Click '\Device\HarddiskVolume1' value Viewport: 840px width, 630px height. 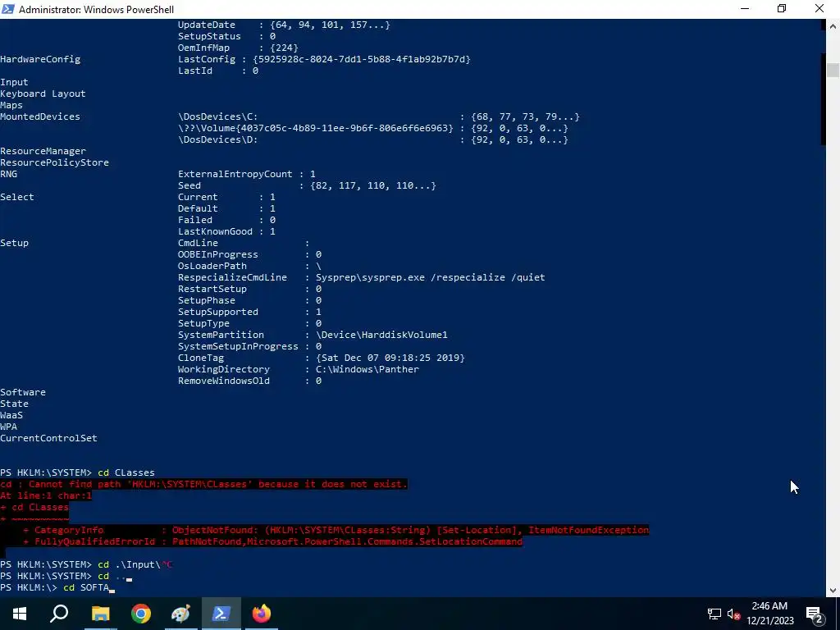coord(381,335)
